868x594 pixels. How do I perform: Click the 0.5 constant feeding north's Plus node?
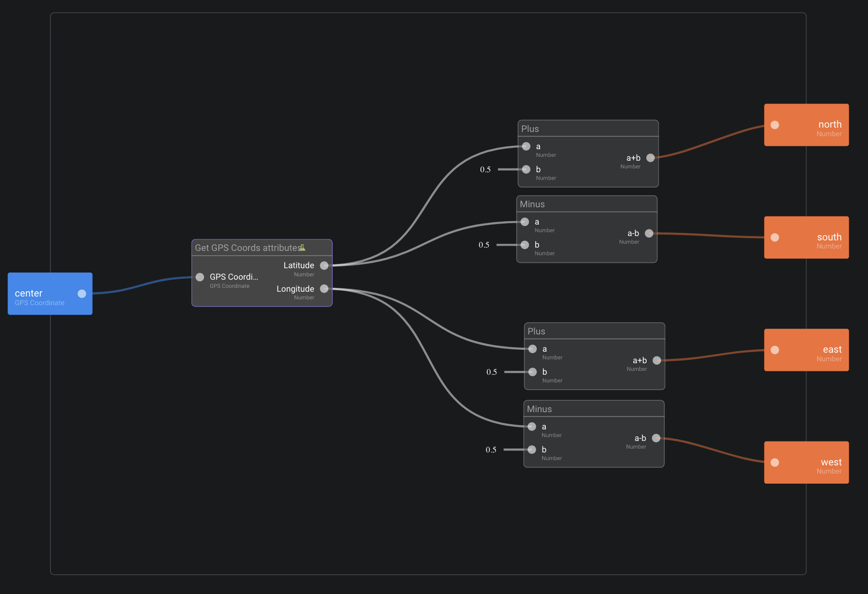[485, 169]
